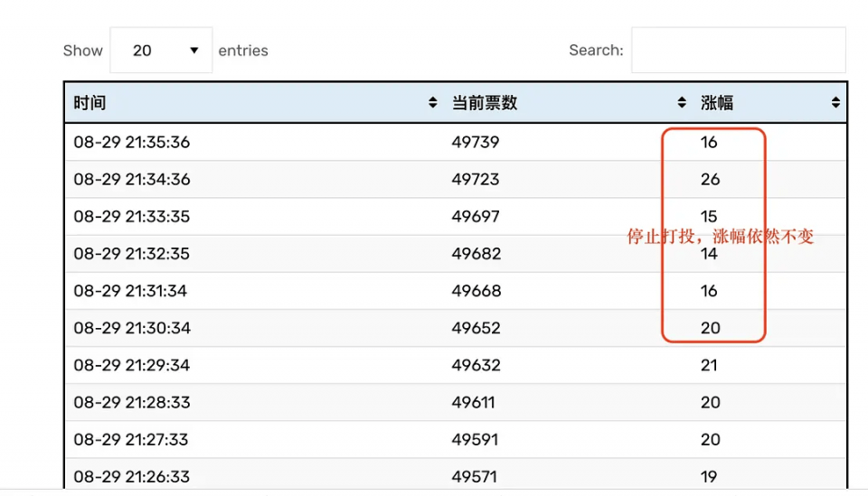Open the Show entries count dropdown

click(x=161, y=51)
